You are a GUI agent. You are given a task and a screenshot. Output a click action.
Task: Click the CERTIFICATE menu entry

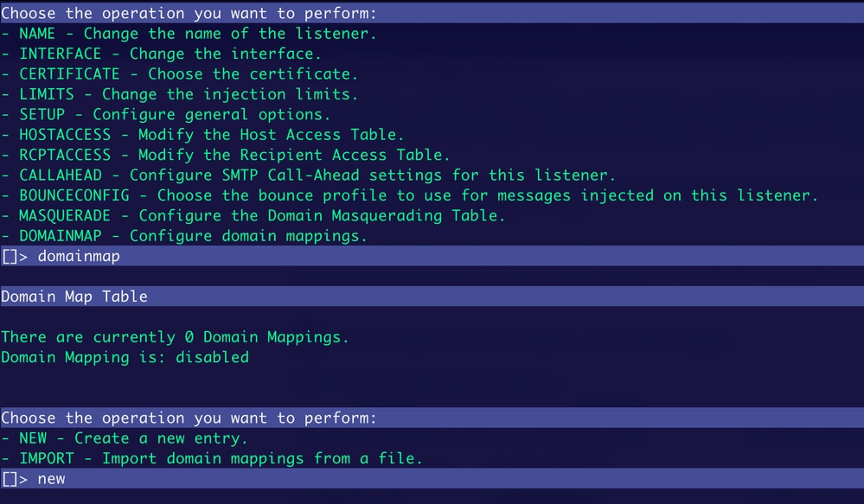coord(180,73)
